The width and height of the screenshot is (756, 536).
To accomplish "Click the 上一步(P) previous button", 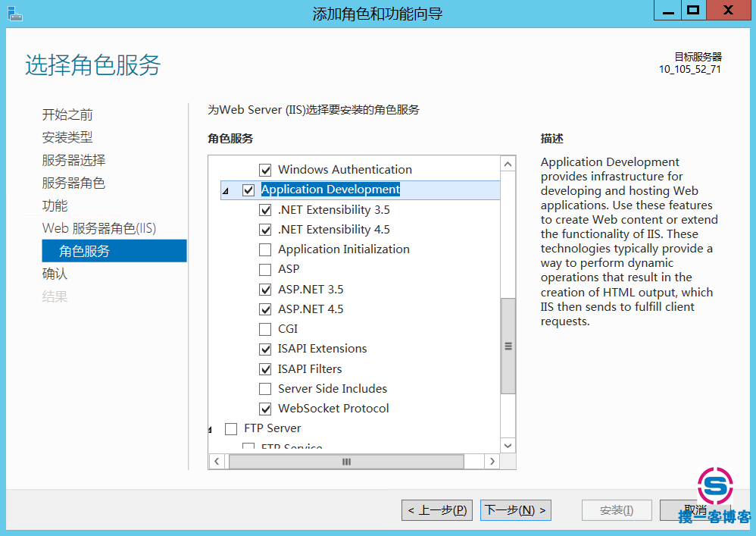I will point(439,510).
